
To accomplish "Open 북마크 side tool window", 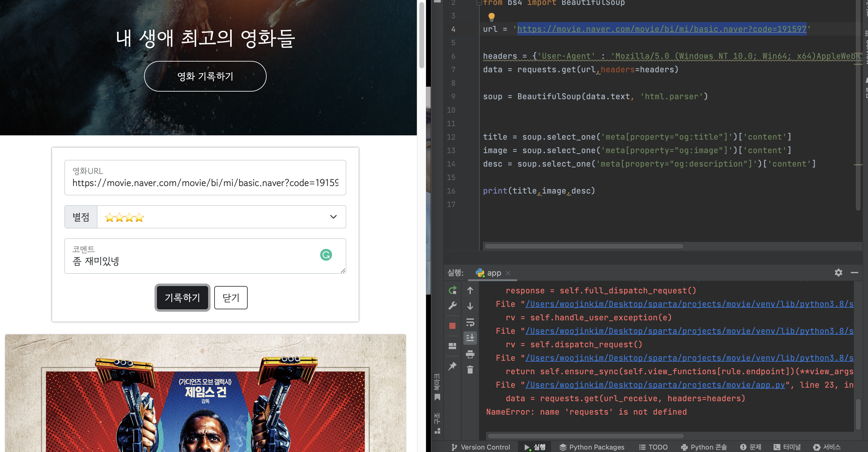I will pyautogui.click(x=437, y=387).
